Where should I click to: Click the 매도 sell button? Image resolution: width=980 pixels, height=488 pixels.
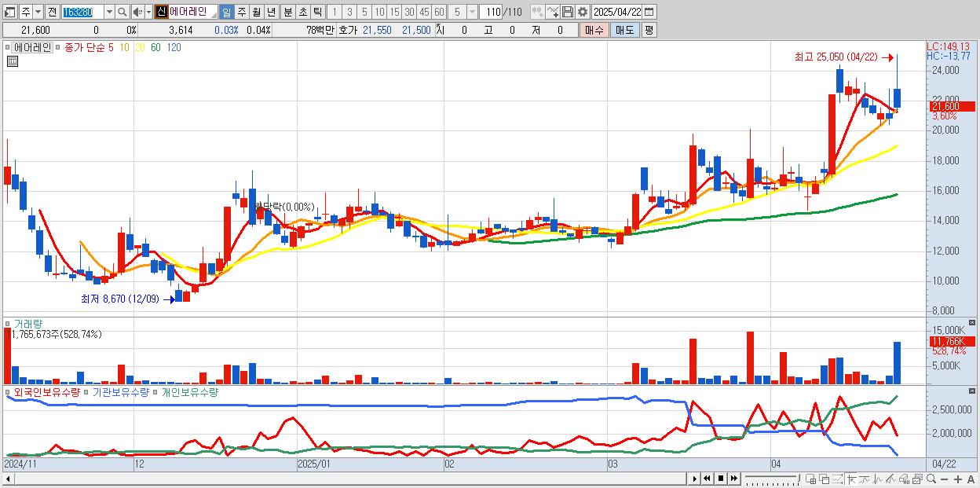point(625,30)
